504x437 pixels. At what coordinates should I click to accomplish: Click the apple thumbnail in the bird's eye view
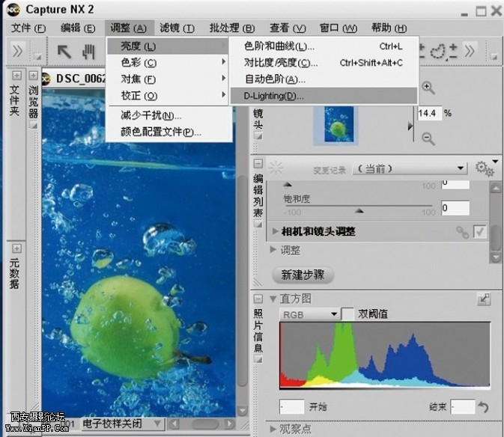coord(338,125)
